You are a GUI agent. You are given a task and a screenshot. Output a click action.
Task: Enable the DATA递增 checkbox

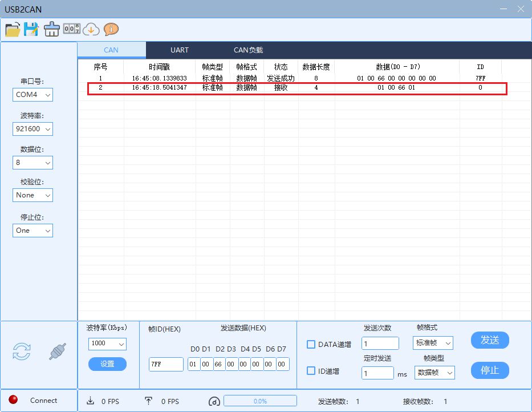tap(311, 344)
